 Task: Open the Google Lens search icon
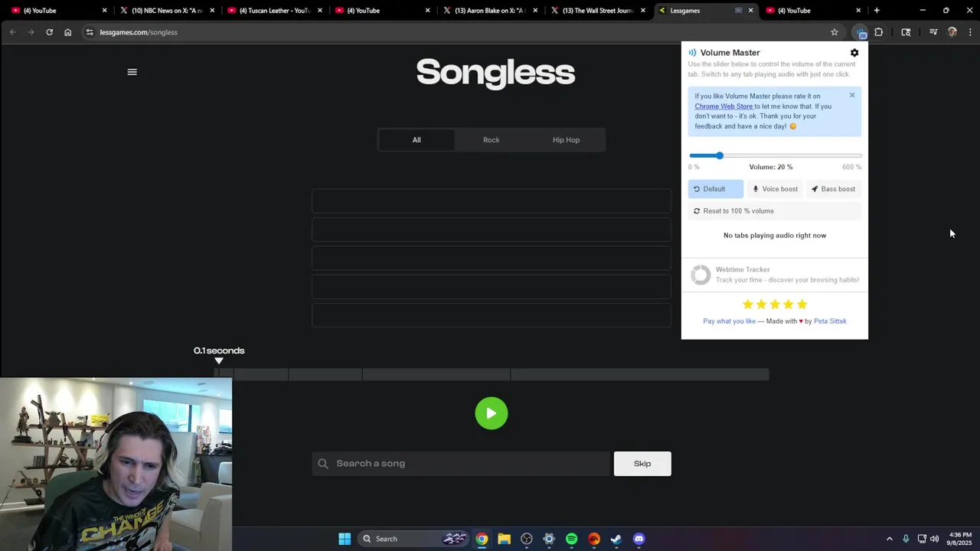[x=906, y=32]
